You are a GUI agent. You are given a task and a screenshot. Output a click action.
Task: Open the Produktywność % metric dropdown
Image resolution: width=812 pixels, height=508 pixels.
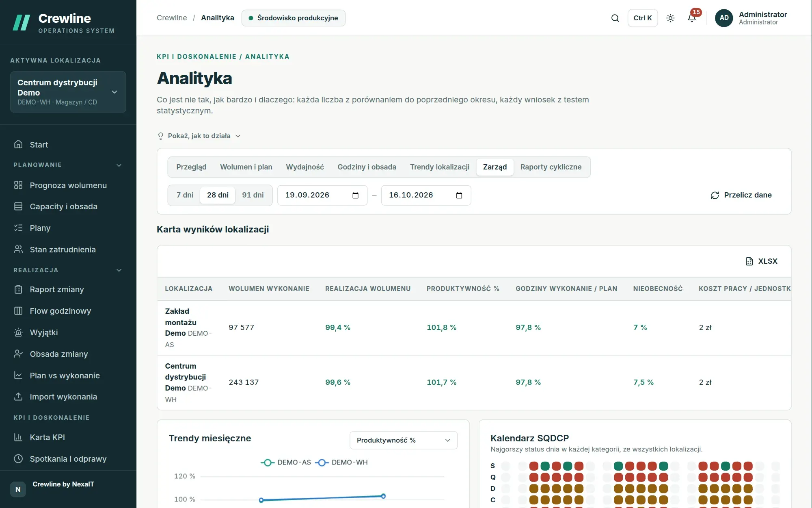(x=404, y=440)
